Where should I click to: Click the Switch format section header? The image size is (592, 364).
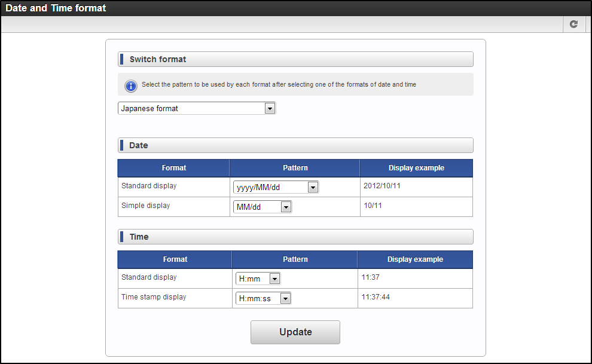point(295,59)
